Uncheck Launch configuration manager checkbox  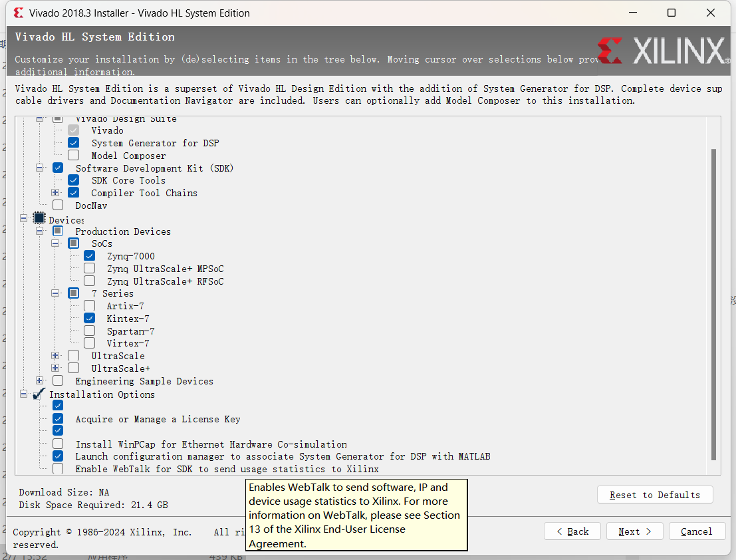click(58, 456)
